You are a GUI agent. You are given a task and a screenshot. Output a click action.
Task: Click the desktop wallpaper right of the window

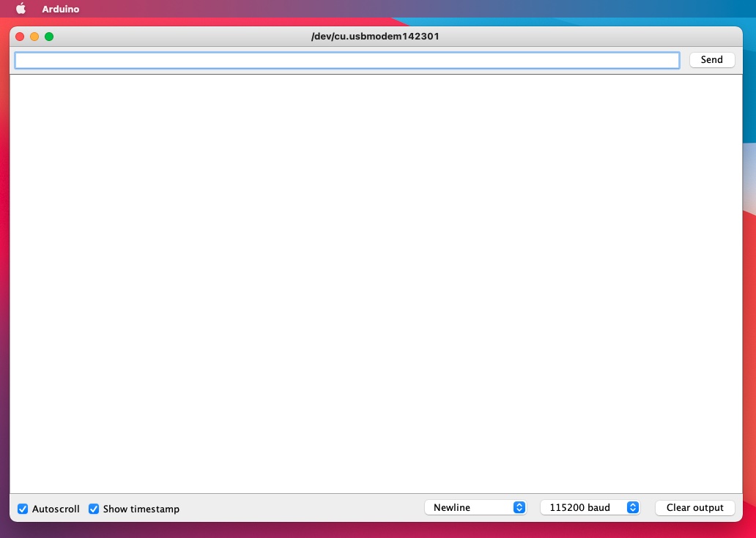(x=749, y=293)
